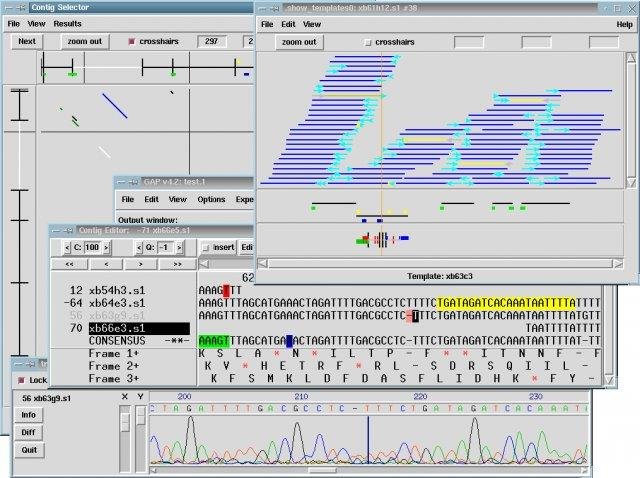Screen dimensions: 640x478
Task: Click green highlighted AAAGT tag in consensus
Action: tap(214, 341)
